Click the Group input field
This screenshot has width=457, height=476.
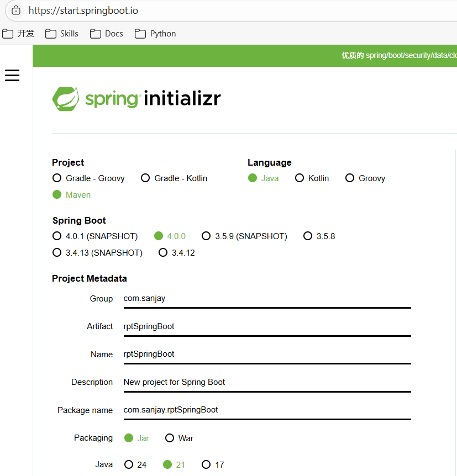point(267,299)
